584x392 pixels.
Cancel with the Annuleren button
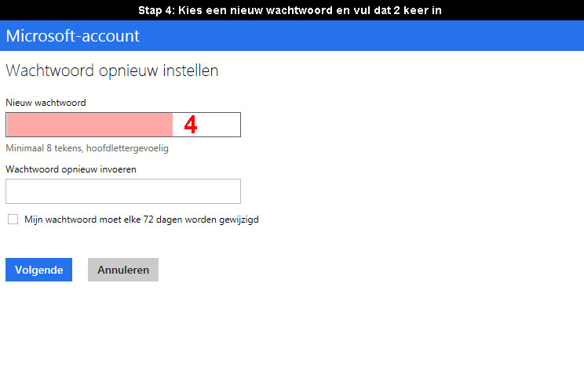tap(123, 270)
